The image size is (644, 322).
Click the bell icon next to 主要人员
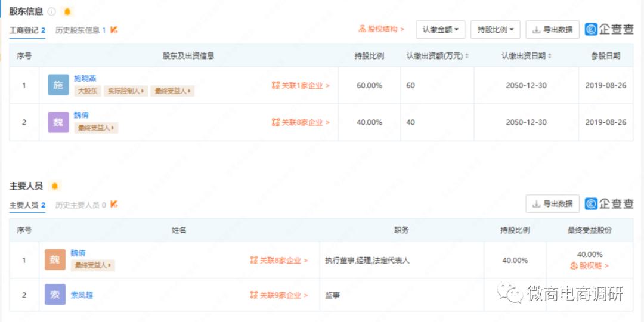point(55,186)
